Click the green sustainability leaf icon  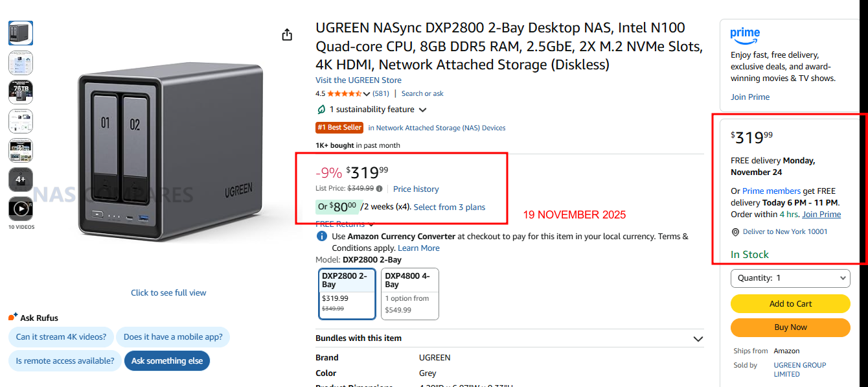tap(321, 110)
